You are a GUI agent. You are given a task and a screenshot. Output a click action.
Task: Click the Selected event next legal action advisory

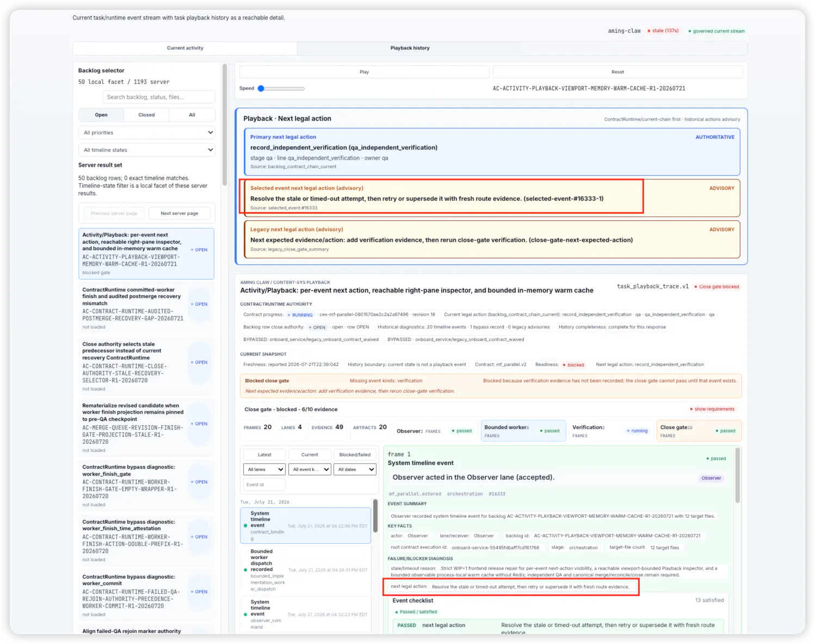[492, 198]
